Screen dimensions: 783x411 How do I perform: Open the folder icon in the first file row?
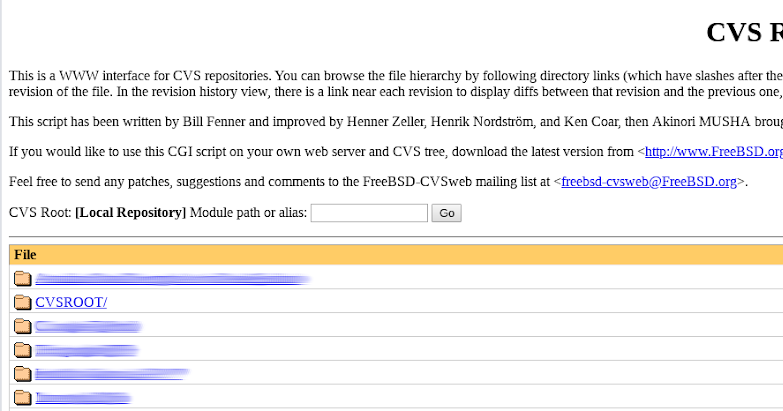(x=22, y=278)
